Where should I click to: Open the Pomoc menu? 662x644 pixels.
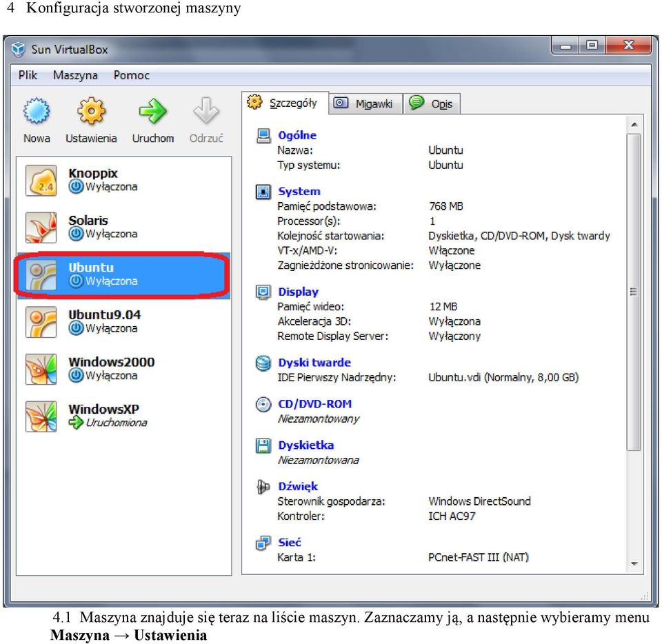click(131, 75)
